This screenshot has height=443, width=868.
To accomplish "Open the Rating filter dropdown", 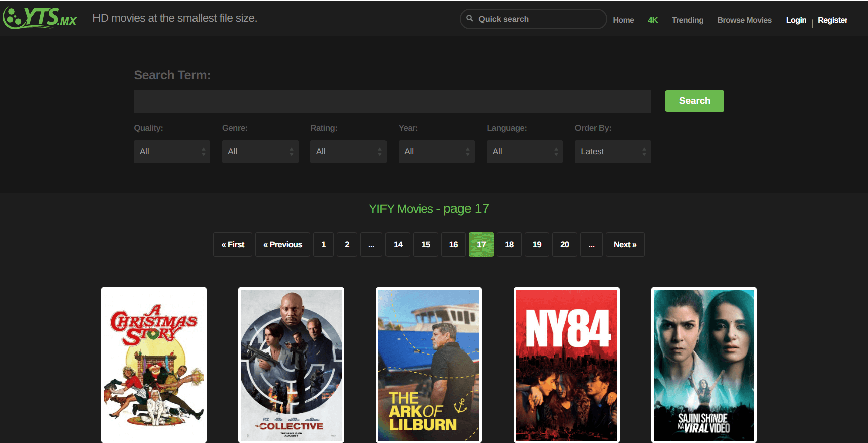I will 348,152.
